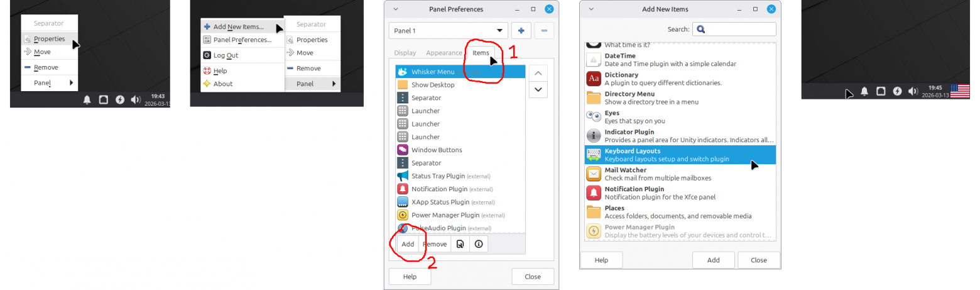Select the Window Buttons plugin icon
Viewport: 980px width, 290px height.
pyautogui.click(x=403, y=150)
